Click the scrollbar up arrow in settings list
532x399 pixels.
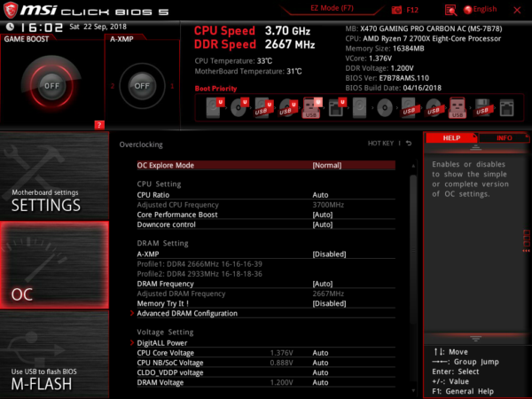[x=413, y=166]
